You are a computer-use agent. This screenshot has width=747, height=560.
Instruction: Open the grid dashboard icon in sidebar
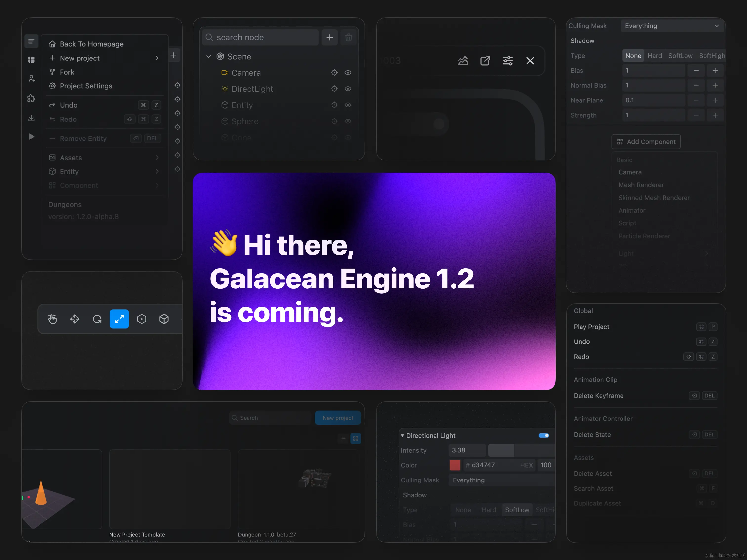pyautogui.click(x=31, y=60)
